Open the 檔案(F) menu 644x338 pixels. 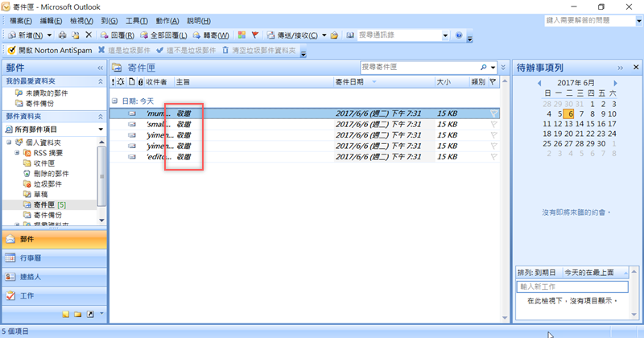(x=21, y=21)
